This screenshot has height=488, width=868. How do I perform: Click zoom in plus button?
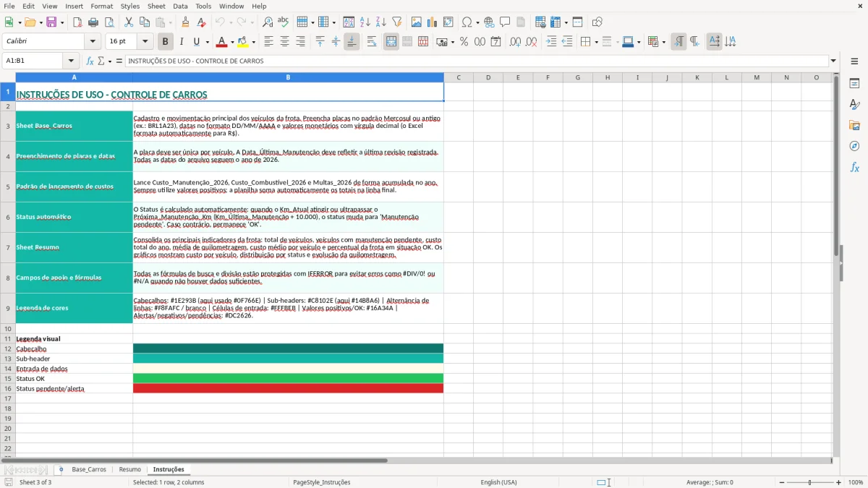[839, 482]
